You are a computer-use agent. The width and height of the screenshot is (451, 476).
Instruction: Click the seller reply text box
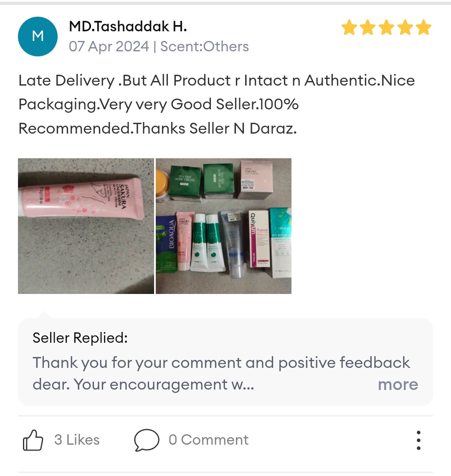coord(225,362)
